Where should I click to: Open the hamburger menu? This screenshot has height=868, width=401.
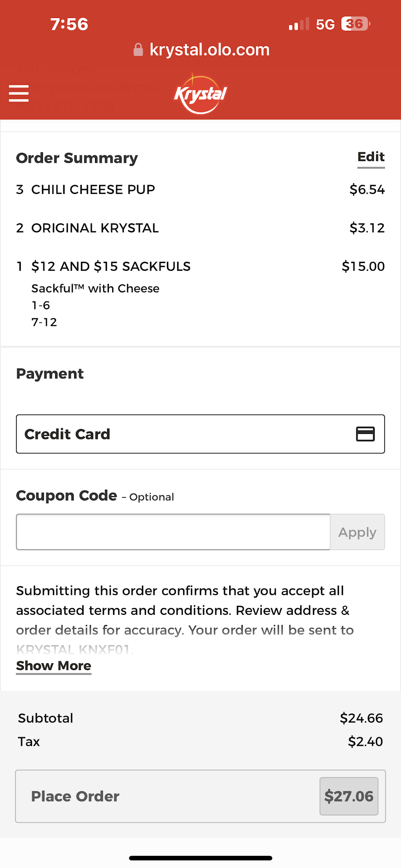pyautogui.click(x=19, y=93)
